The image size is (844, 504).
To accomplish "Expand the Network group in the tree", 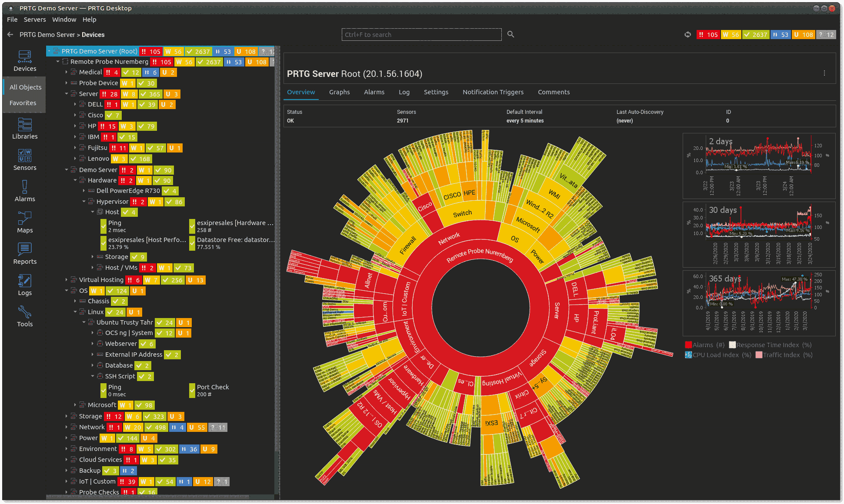I will pos(67,427).
